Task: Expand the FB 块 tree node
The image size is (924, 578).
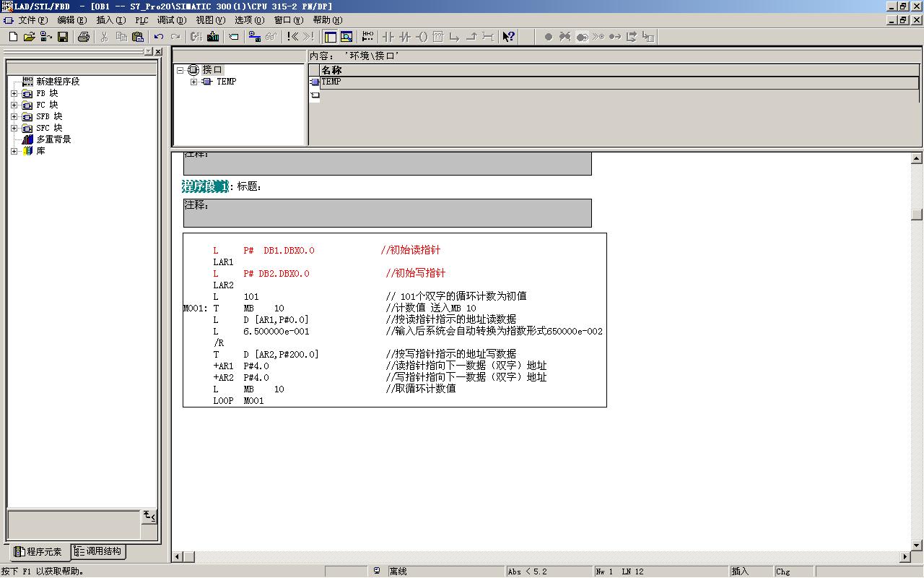Action: click(14, 93)
